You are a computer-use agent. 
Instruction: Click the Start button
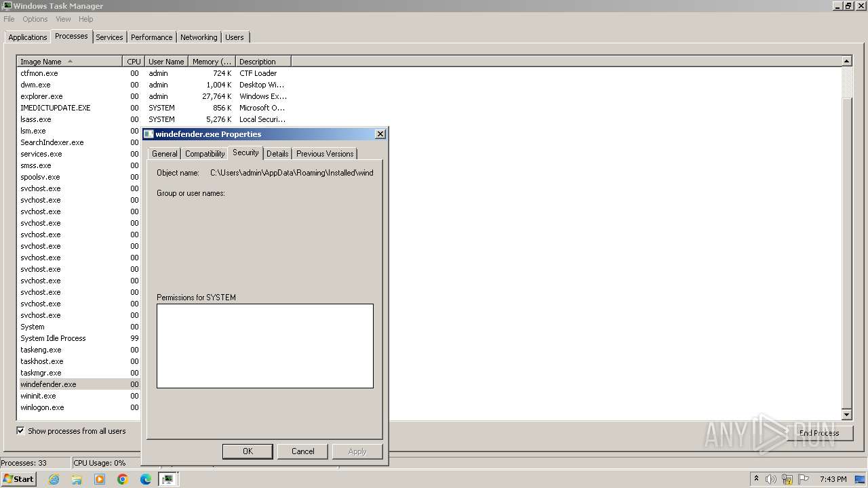(19, 479)
